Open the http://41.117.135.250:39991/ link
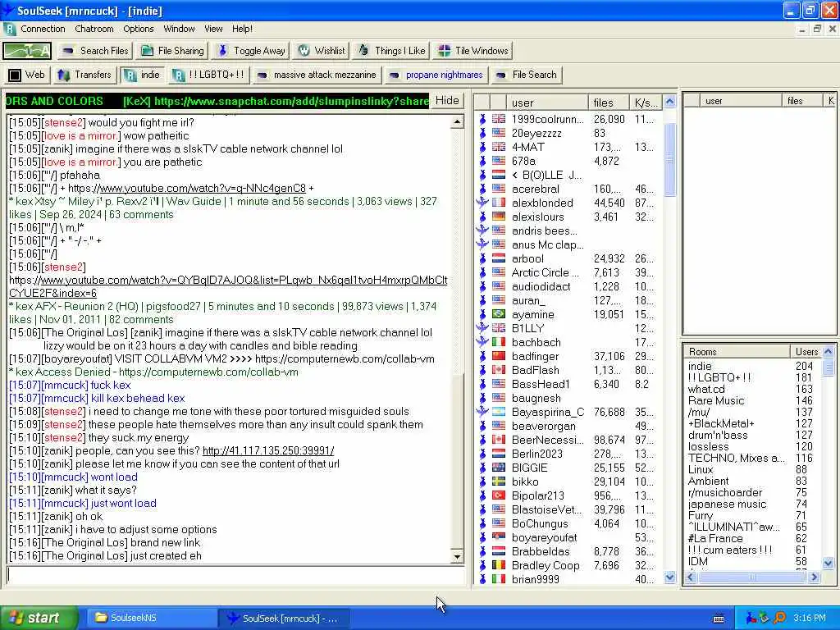Screen dimensions: 840x630 [268, 450]
